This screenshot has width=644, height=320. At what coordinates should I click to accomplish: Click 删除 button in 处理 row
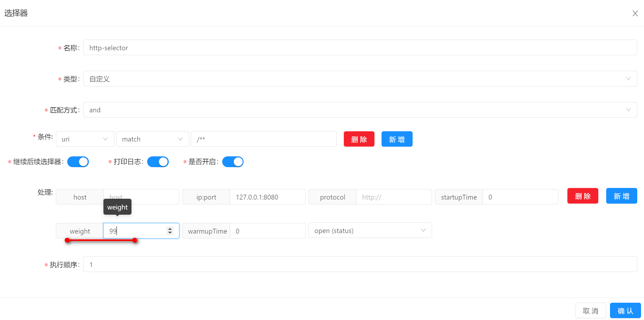583,196
